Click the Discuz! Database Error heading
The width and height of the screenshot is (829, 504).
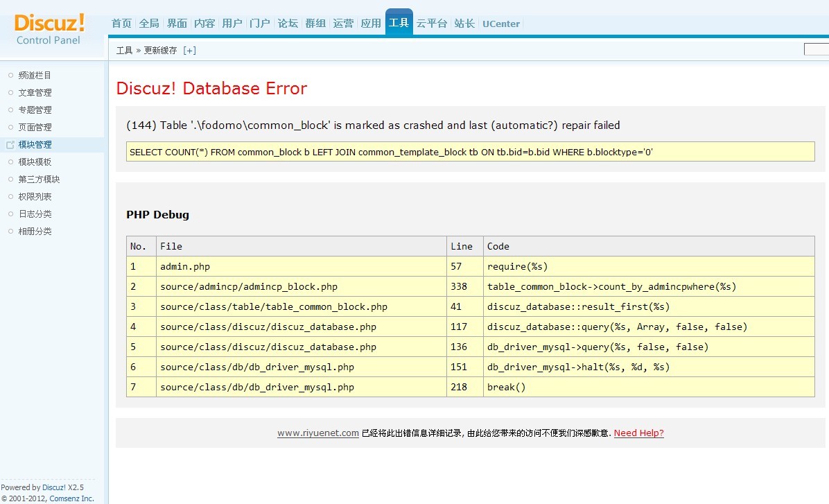click(211, 88)
